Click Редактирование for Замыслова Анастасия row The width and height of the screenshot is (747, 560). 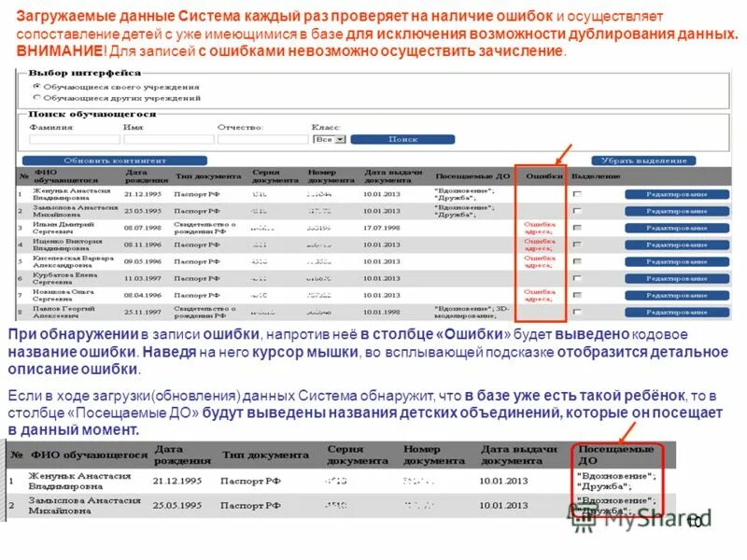point(677,211)
